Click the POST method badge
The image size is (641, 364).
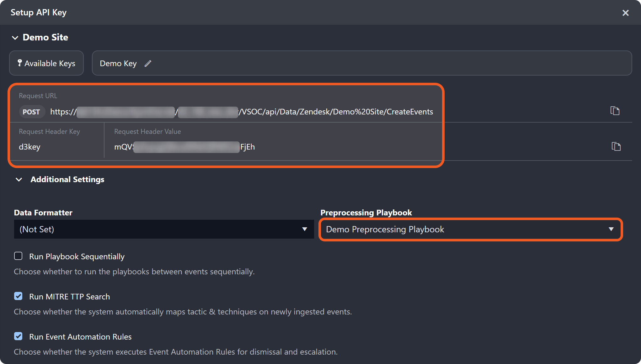click(x=31, y=112)
